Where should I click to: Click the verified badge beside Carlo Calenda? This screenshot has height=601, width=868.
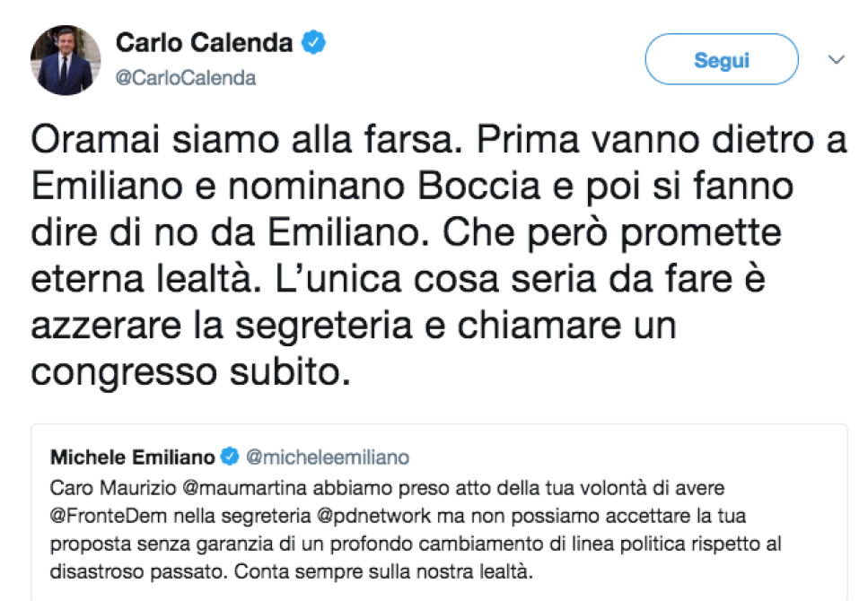pyautogui.click(x=313, y=42)
